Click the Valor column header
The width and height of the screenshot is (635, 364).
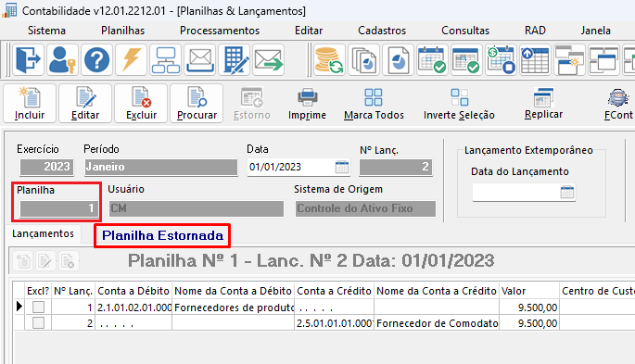pyautogui.click(x=529, y=291)
